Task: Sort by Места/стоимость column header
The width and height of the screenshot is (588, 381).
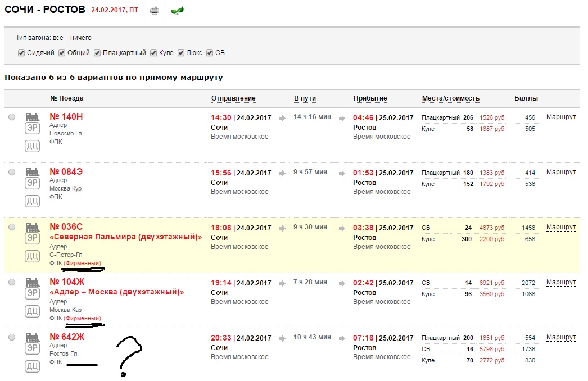Action: 450,98
